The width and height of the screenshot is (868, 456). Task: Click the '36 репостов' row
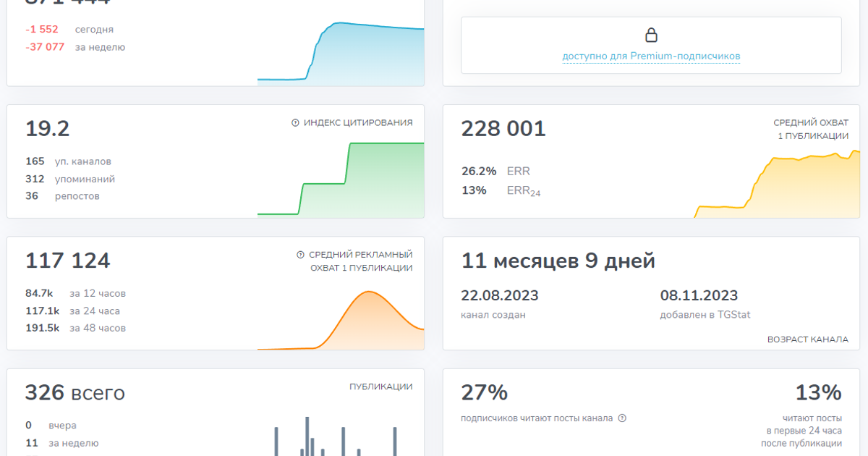tap(63, 196)
